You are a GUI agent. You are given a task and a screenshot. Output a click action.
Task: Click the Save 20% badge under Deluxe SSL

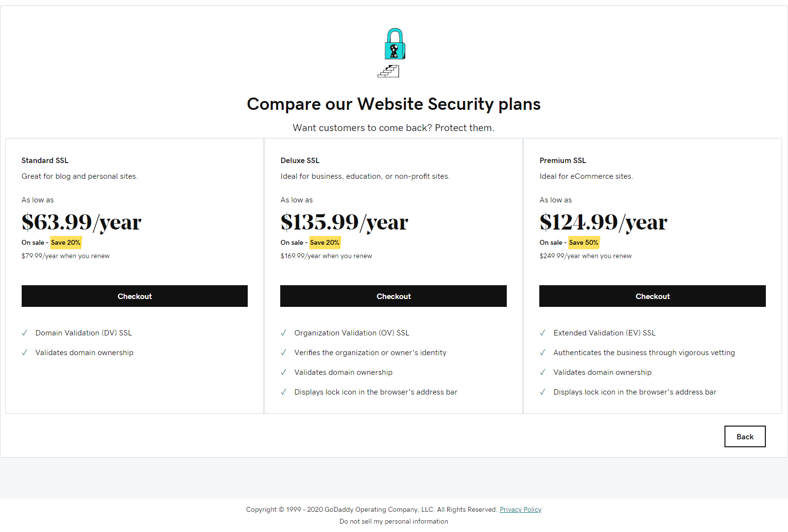(x=325, y=242)
